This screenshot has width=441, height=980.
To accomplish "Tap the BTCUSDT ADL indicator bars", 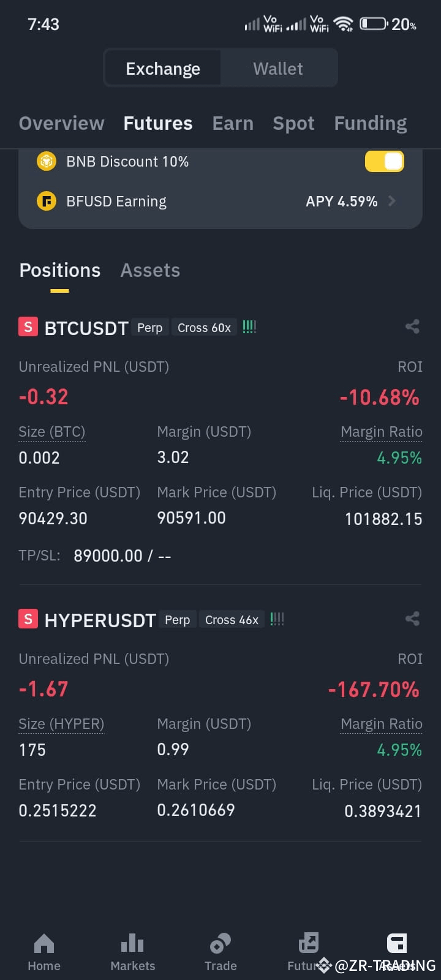I will (x=249, y=327).
